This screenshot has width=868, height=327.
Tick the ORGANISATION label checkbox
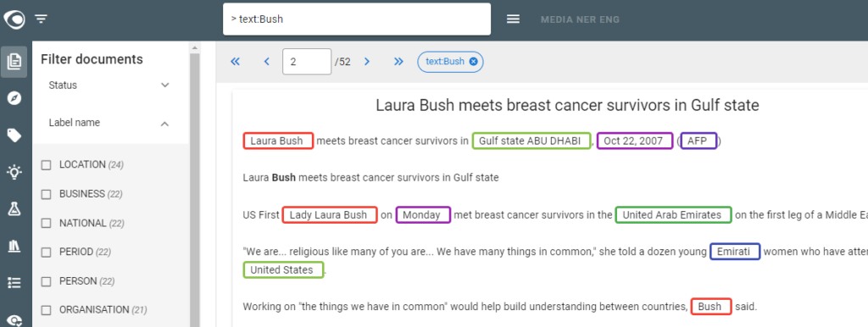click(x=47, y=310)
